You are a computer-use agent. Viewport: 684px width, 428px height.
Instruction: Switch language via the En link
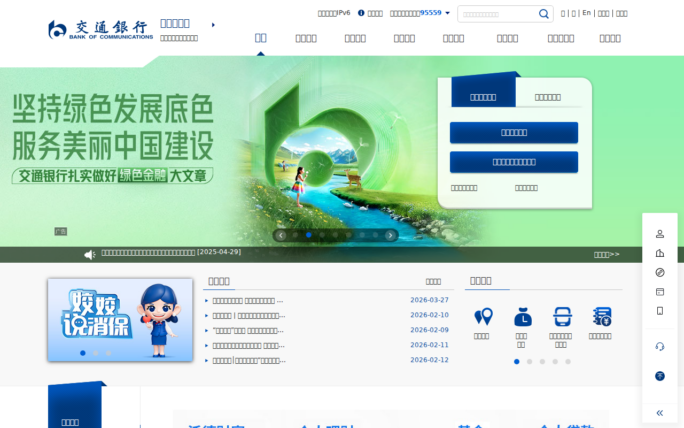coord(586,13)
